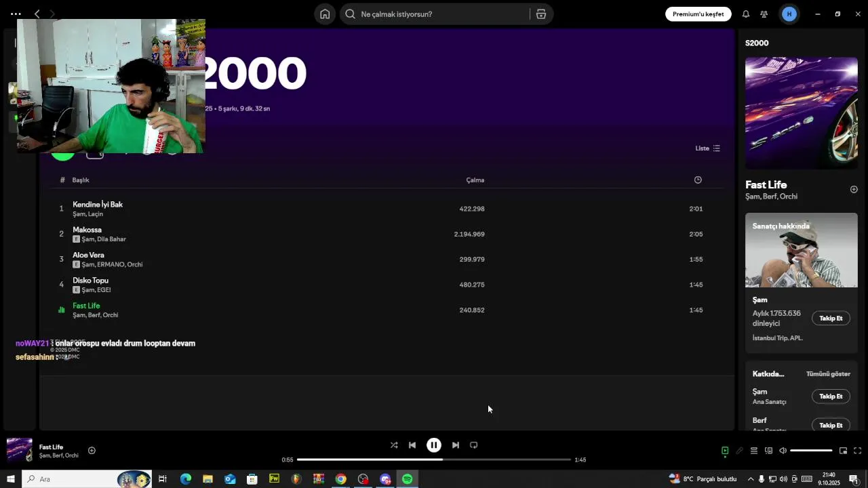
Task: Click 'Fast Life' title in right panel
Action: click(766, 184)
